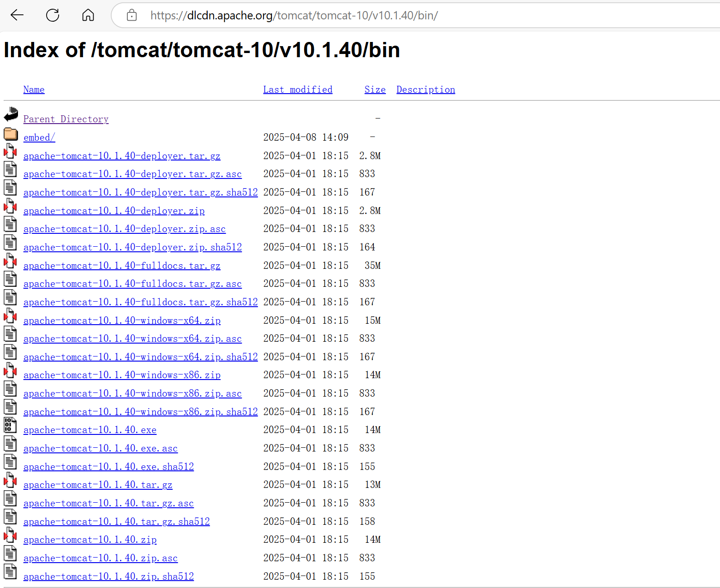Click file icon beside 10.1.40.exe.asc
The image size is (720, 588).
[x=11, y=444]
